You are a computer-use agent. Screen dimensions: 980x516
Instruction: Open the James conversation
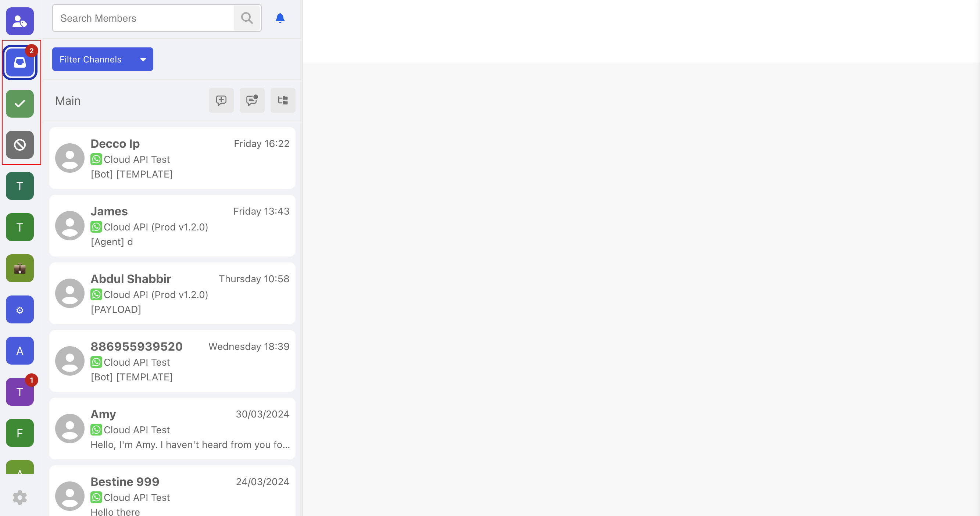(x=172, y=226)
